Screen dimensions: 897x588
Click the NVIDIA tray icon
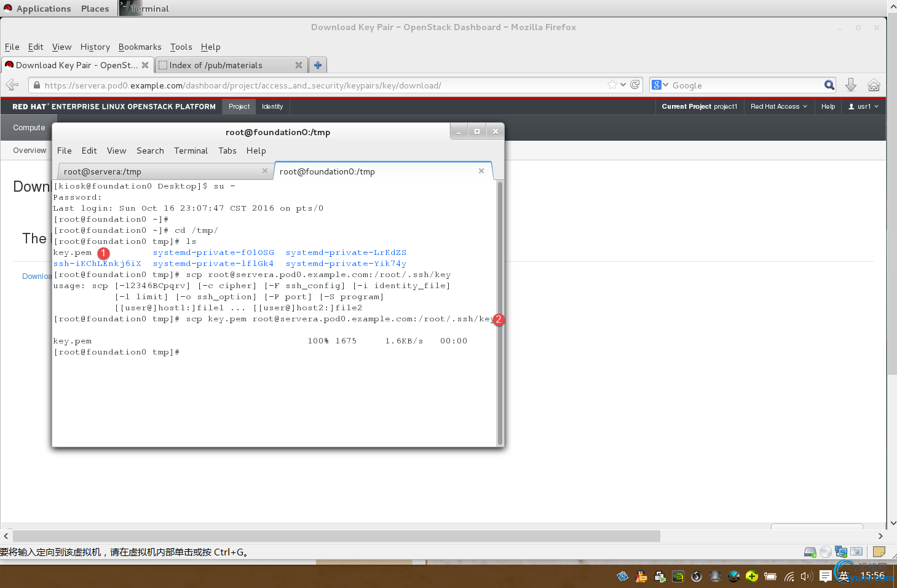678,576
